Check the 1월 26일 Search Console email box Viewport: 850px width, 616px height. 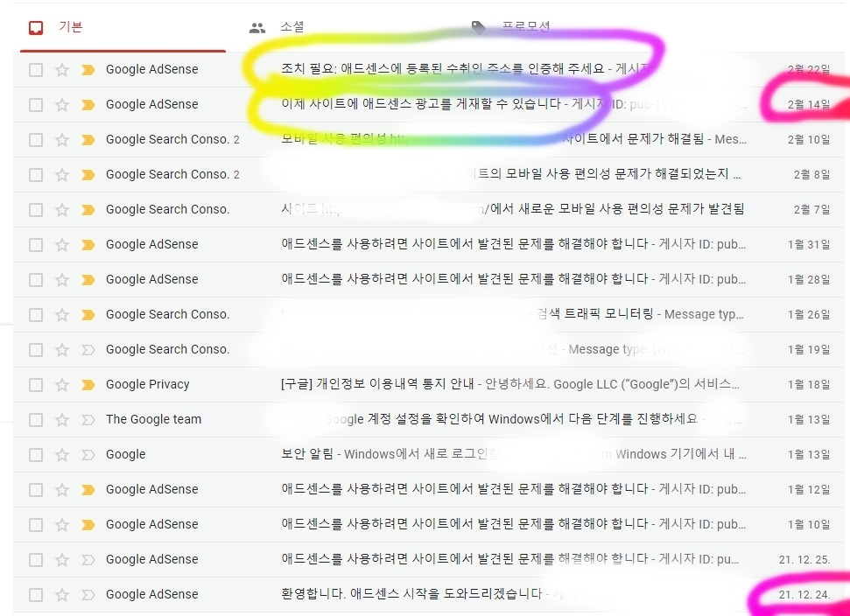pos(36,315)
